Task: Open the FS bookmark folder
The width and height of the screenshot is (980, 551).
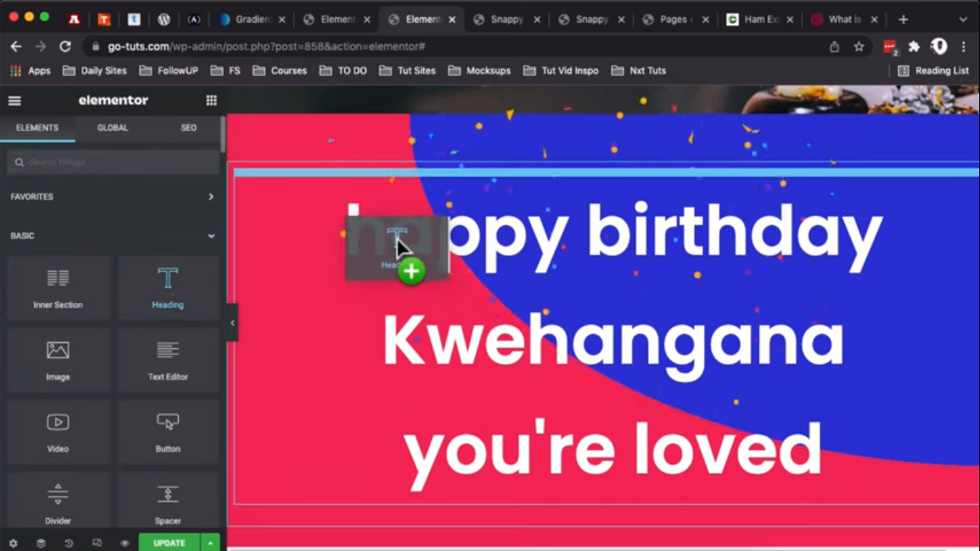Action: tap(225, 70)
